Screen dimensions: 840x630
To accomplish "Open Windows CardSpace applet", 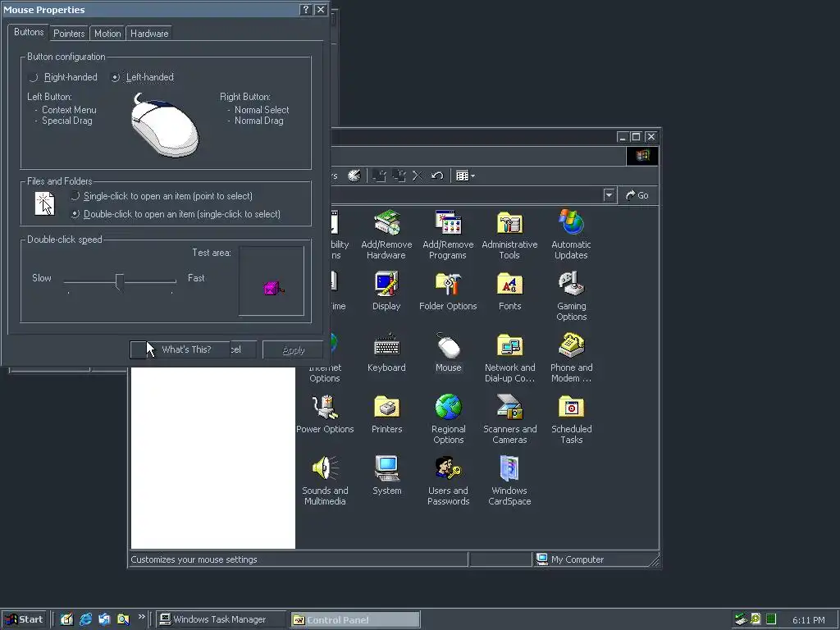I will point(509,481).
